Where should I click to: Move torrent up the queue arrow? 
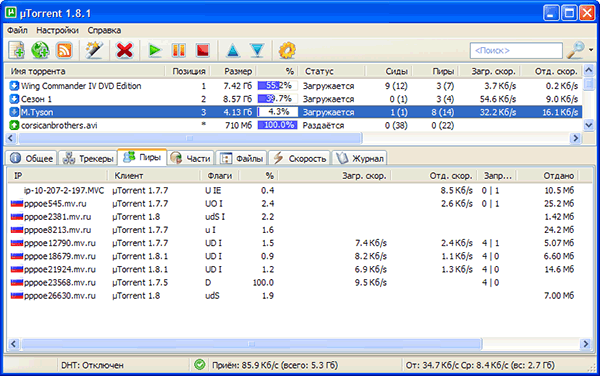pos(233,50)
